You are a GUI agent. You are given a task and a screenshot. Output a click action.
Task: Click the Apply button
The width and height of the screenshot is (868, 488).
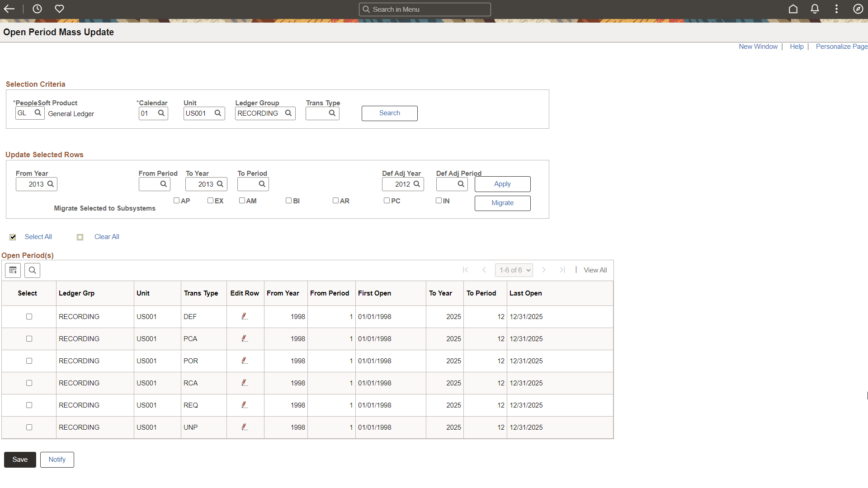(x=502, y=184)
